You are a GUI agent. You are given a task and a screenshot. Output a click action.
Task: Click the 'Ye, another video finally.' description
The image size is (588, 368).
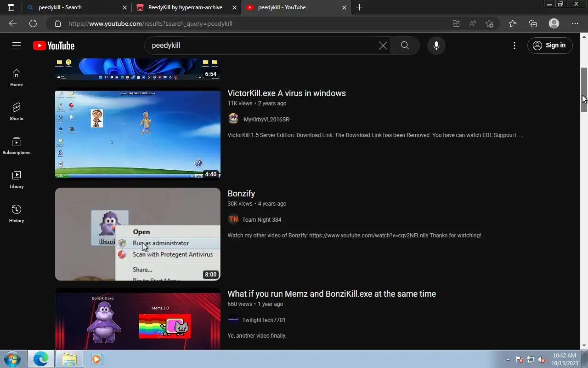[x=257, y=336]
